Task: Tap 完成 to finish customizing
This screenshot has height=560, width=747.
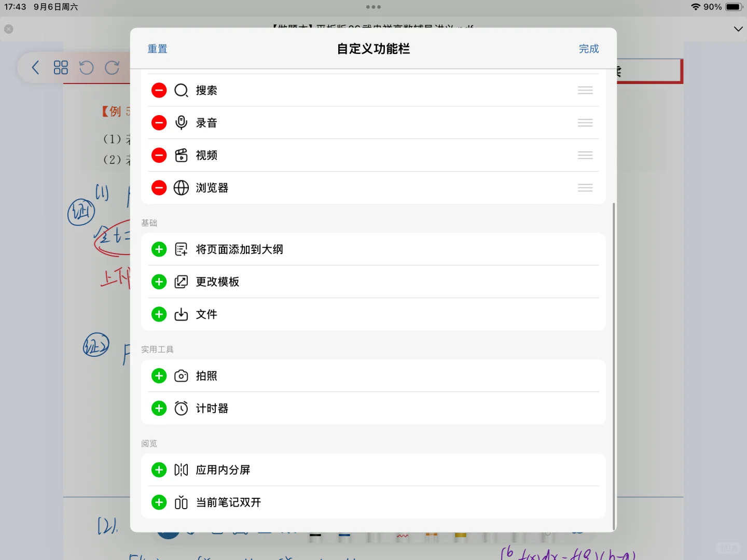Action: 589,49
